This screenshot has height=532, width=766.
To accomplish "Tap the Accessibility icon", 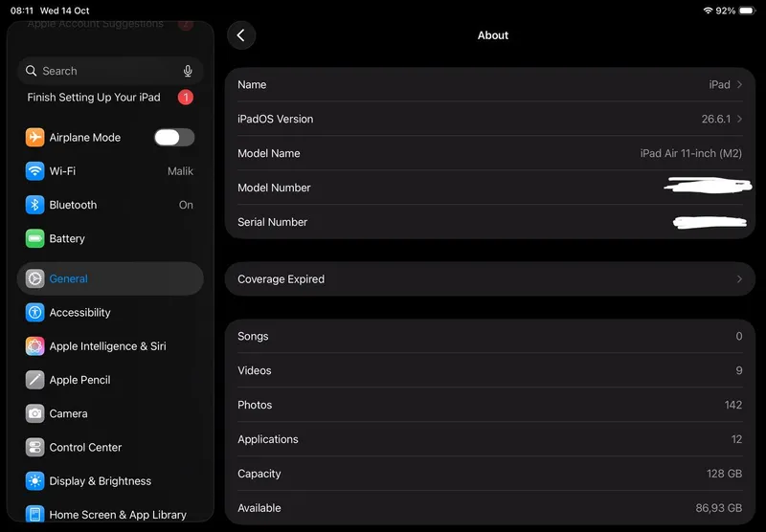I will (34, 312).
